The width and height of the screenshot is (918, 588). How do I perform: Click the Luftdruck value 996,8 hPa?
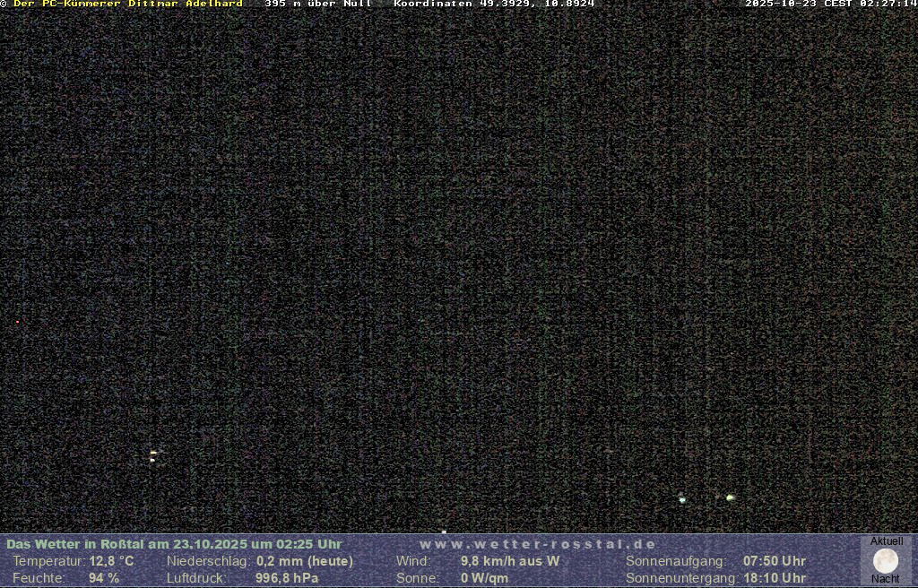(287, 578)
